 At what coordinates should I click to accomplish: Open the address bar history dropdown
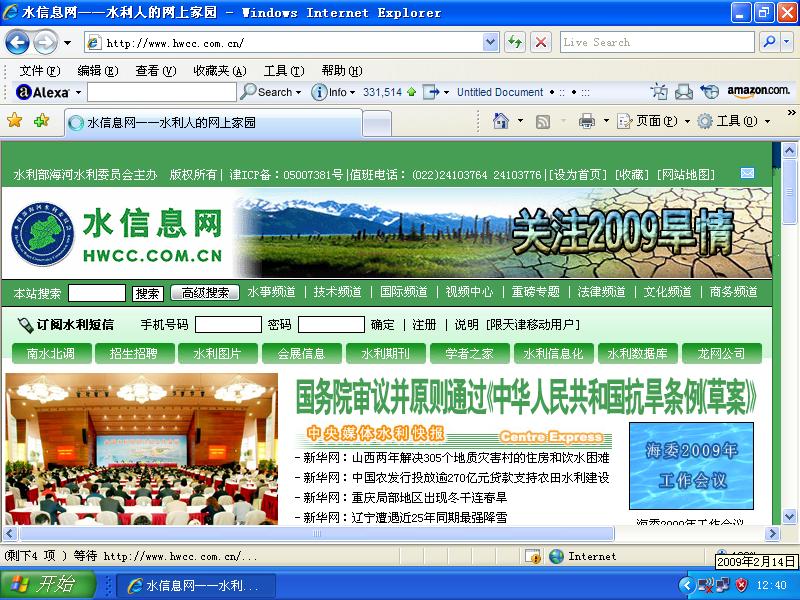(490, 42)
